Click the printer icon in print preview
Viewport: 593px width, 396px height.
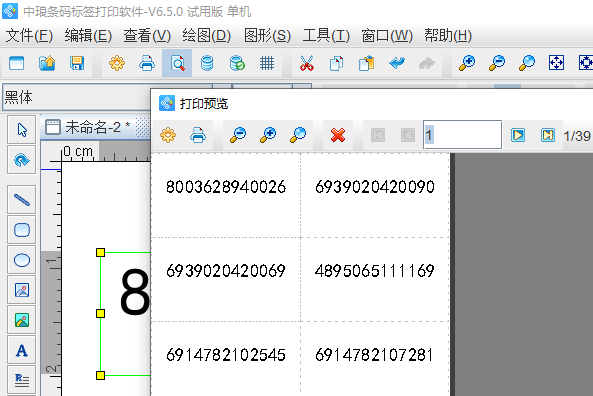198,135
